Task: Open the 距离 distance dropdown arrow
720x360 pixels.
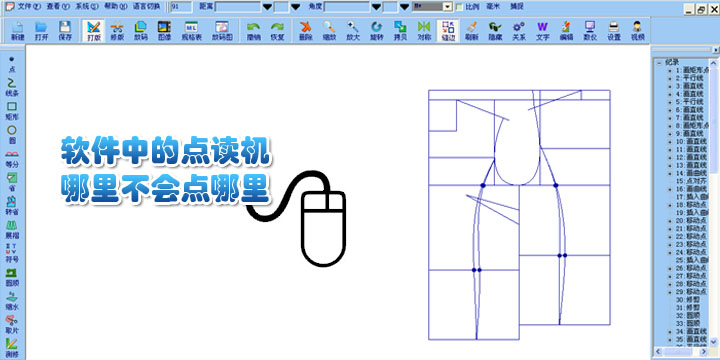Action: point(267,7)
